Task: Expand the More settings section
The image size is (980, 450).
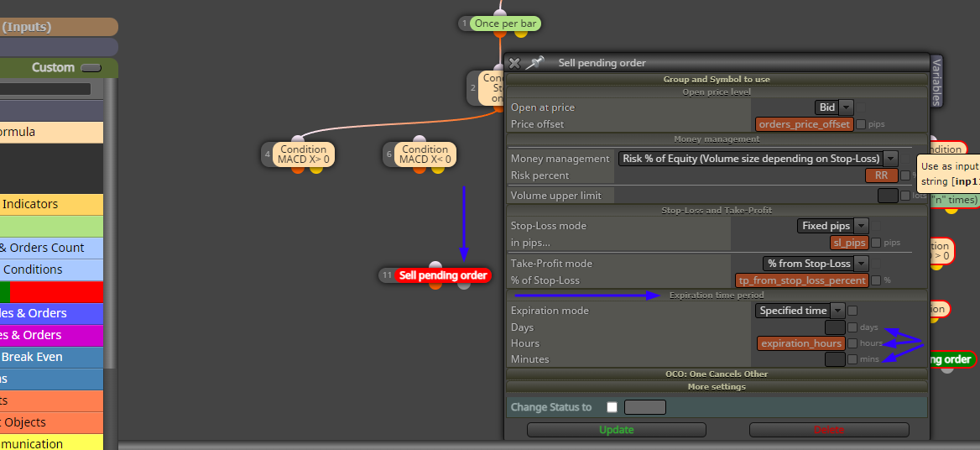Action: [x=717, y=387]
